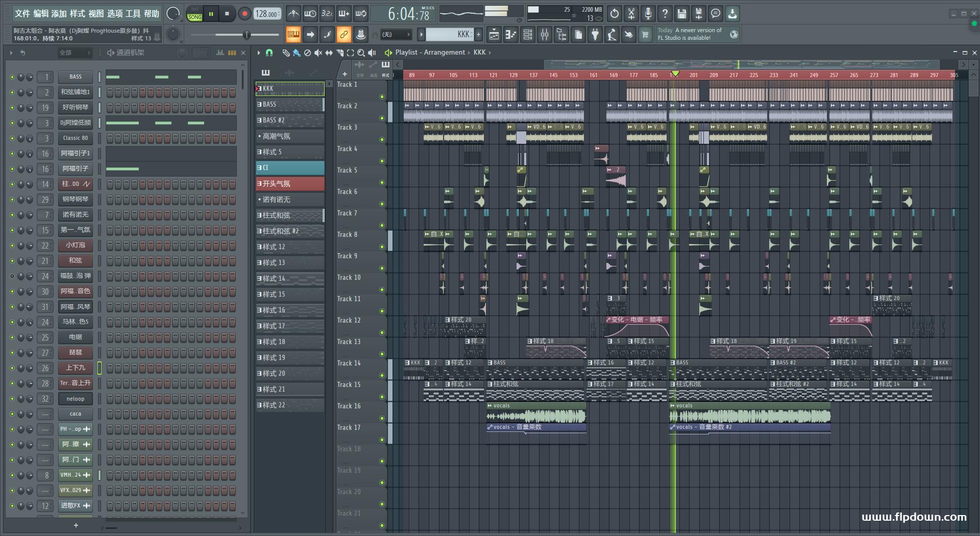Toggle channel rack graph editor icon
Viewport: 980px width, 536px height.
click(x=220, y=53)
